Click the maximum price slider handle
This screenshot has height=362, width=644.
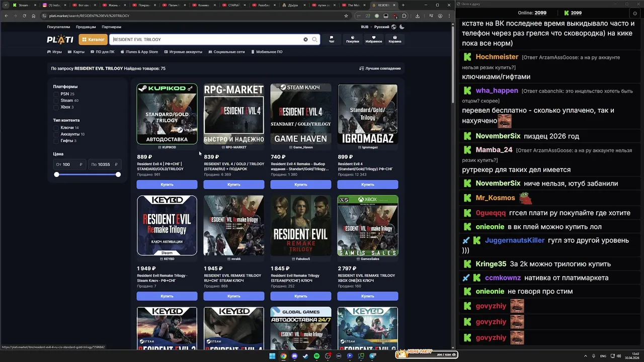(118, 174)
